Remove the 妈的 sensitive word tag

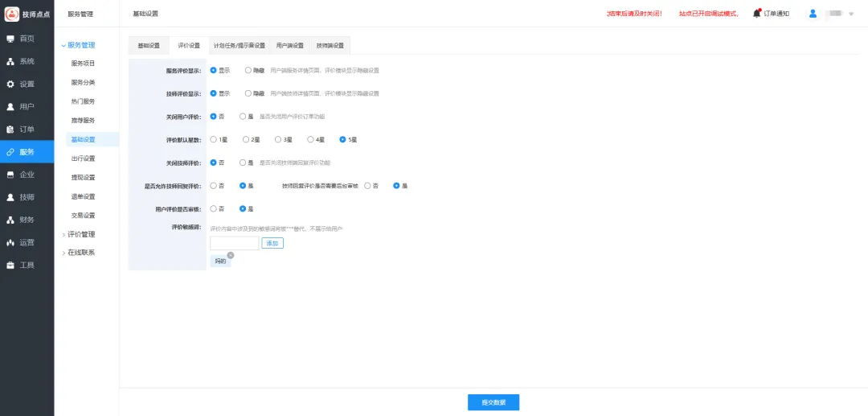coord(231,255)
